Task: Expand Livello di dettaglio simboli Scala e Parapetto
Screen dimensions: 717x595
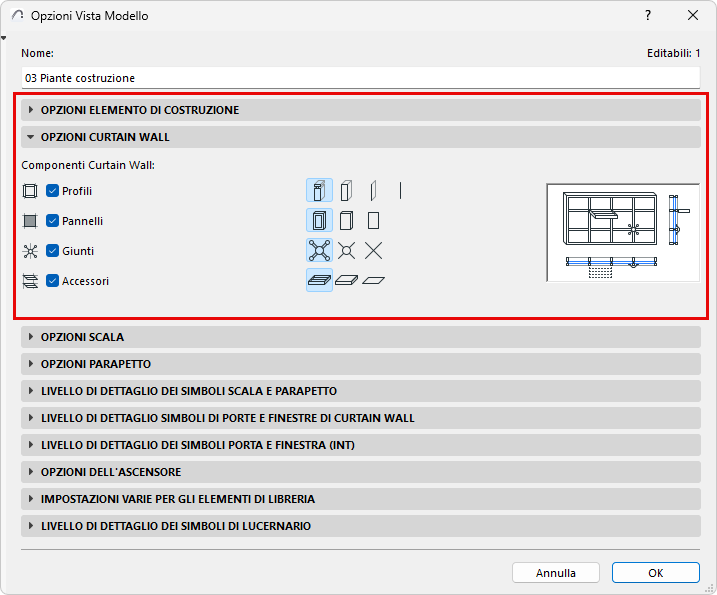Action: tap(361, 391)
